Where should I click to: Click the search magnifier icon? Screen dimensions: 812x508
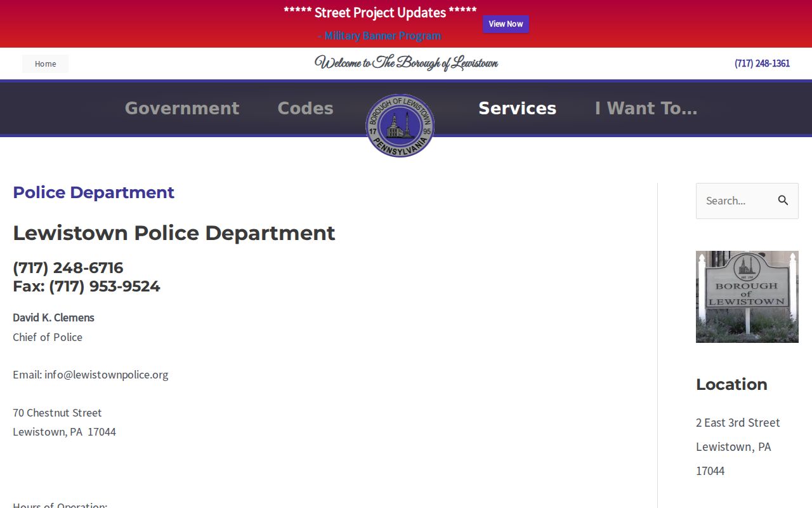tap(783, 201)
